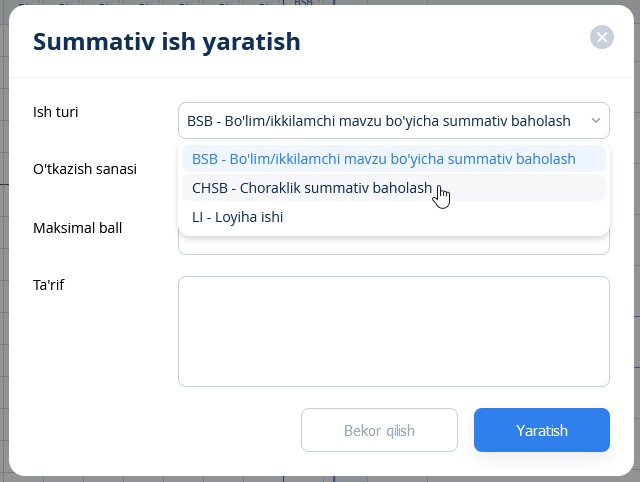The width and height of the screenshot is (640, 482).
Task: Click the Yaratish button
Action: (541, 431)
